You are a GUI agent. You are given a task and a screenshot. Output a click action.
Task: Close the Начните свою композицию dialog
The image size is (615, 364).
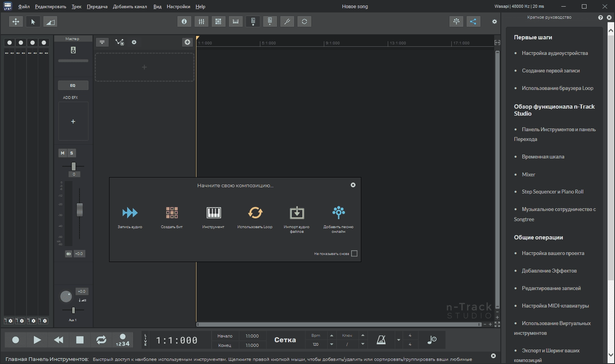[x=353, y=185]
